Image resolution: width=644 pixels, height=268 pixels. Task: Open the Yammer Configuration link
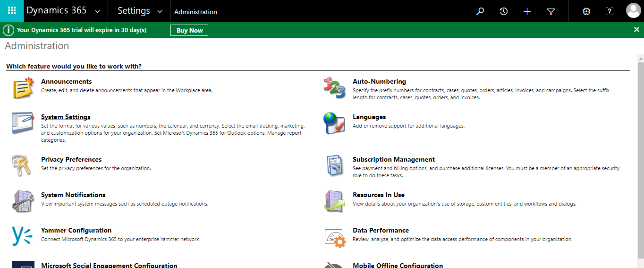(76, 230)
